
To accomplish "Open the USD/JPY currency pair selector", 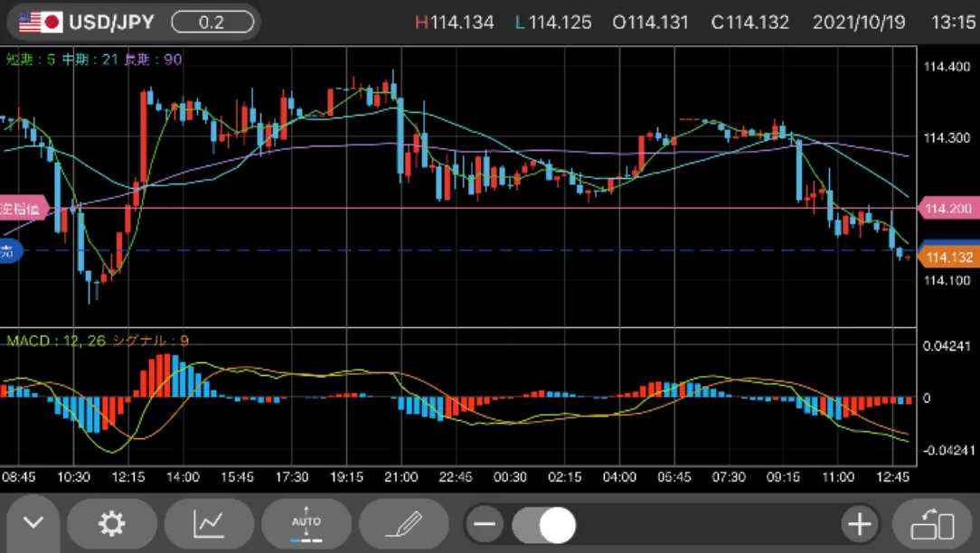I will (x=114, y=23).
